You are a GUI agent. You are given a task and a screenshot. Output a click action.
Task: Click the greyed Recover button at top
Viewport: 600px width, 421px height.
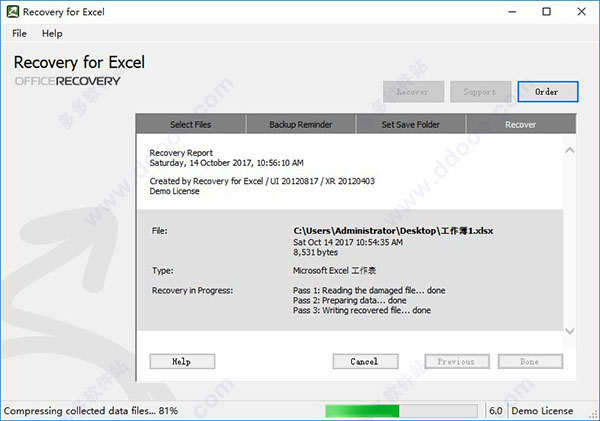(x=413, y=92)
